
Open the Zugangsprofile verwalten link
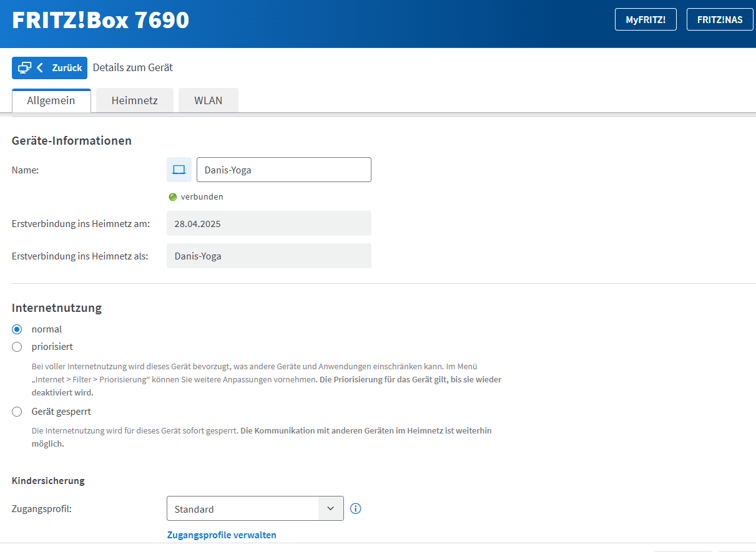coord(222,535)
